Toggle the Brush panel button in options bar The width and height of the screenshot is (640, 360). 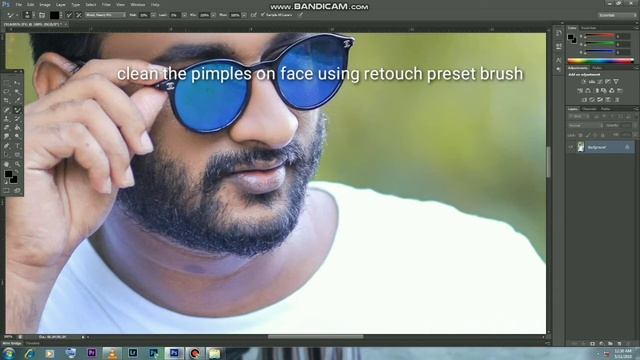(x=42, y=15)
